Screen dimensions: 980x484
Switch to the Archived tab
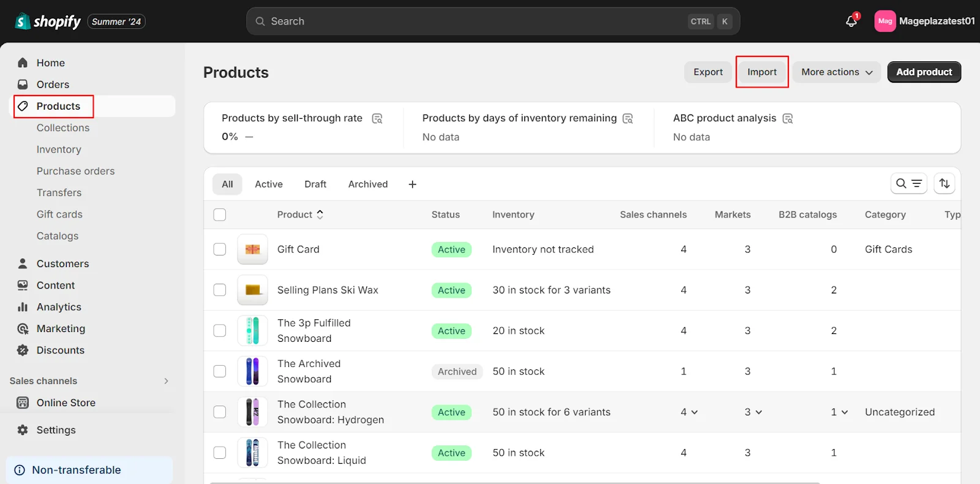(368, 184)
